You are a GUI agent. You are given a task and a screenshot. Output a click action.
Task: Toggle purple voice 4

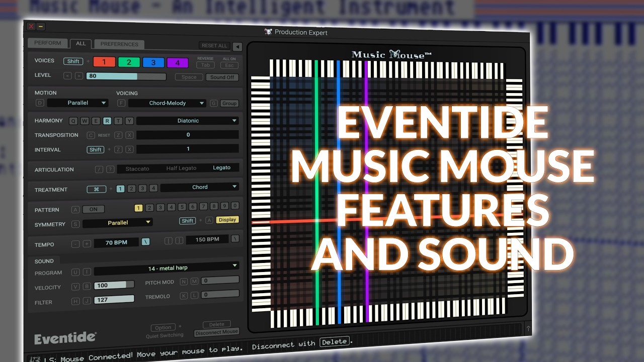[178, 63]
